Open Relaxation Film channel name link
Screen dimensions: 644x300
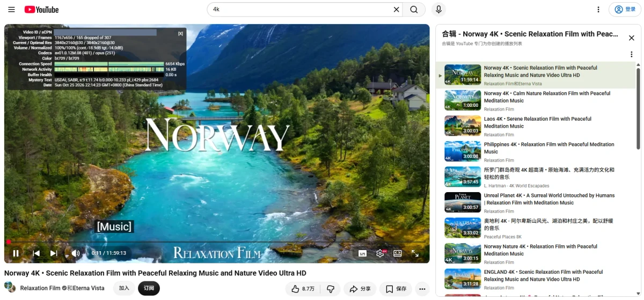40,288
